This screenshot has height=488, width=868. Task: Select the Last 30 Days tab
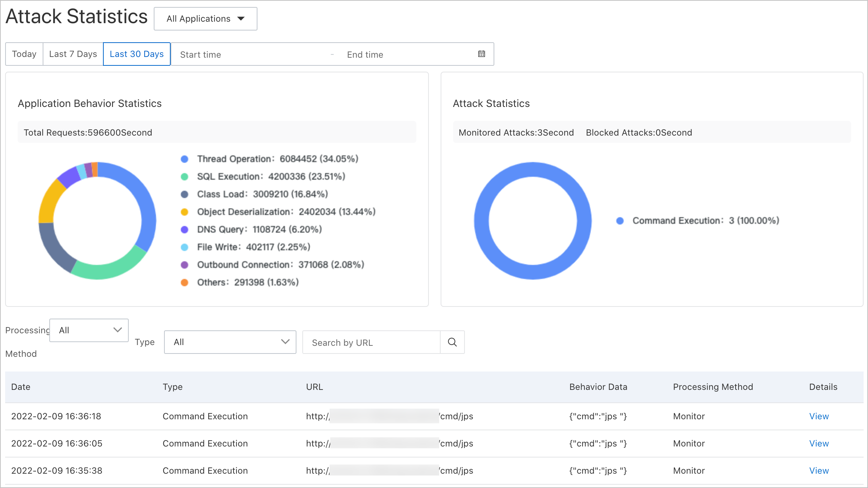point(137,54)
